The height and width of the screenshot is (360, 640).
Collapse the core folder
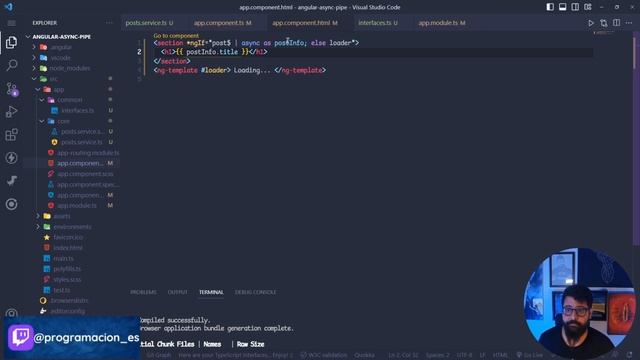[42, 121]
